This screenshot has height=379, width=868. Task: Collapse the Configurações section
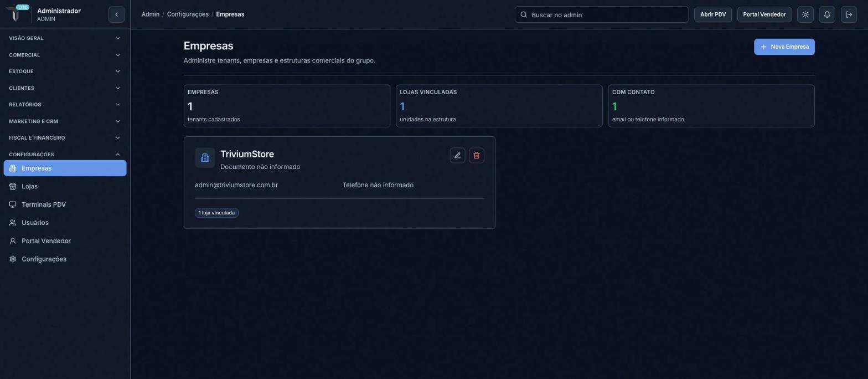tap(65, 155)
